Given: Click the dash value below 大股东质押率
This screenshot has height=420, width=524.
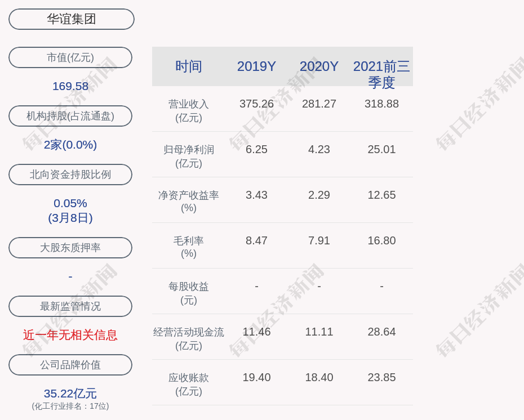Looking at the screenshot, I should click(x=70, y=277).
